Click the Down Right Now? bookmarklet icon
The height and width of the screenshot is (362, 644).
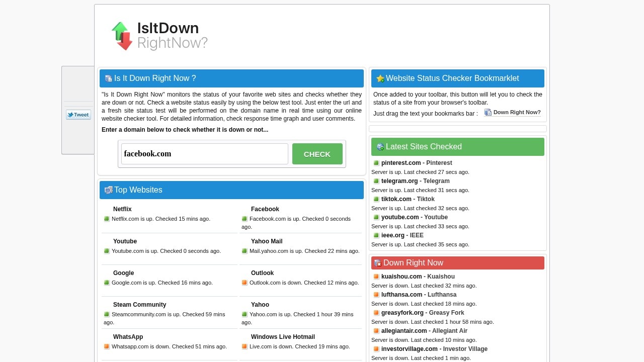pos(488,113)
